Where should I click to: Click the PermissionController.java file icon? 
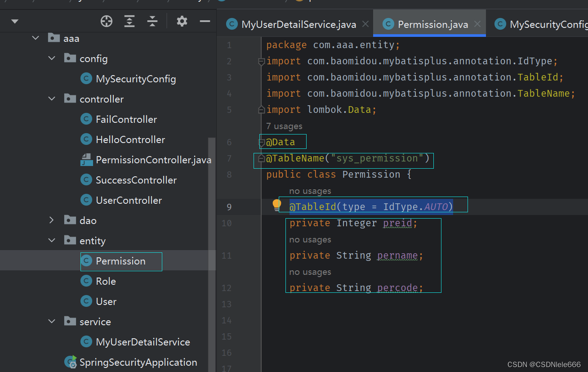86,159
